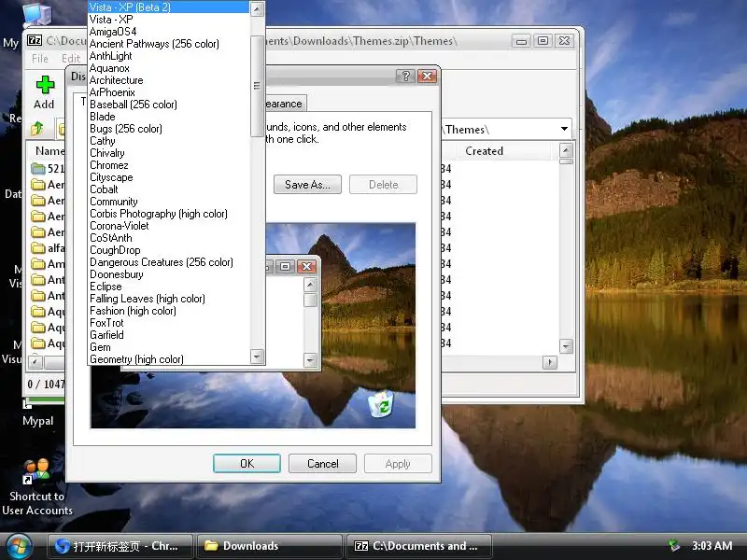Choose Geometry (high color) theme
This screenshot has height=560, width=747.
(x=169, y=359)
